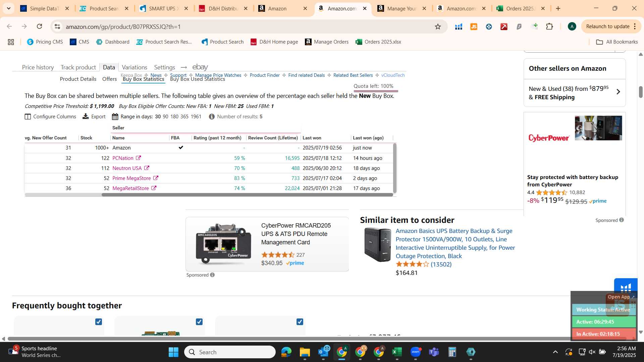Switch to Price history tab
Screen dimensions: 644x362
tap(38, 67)
